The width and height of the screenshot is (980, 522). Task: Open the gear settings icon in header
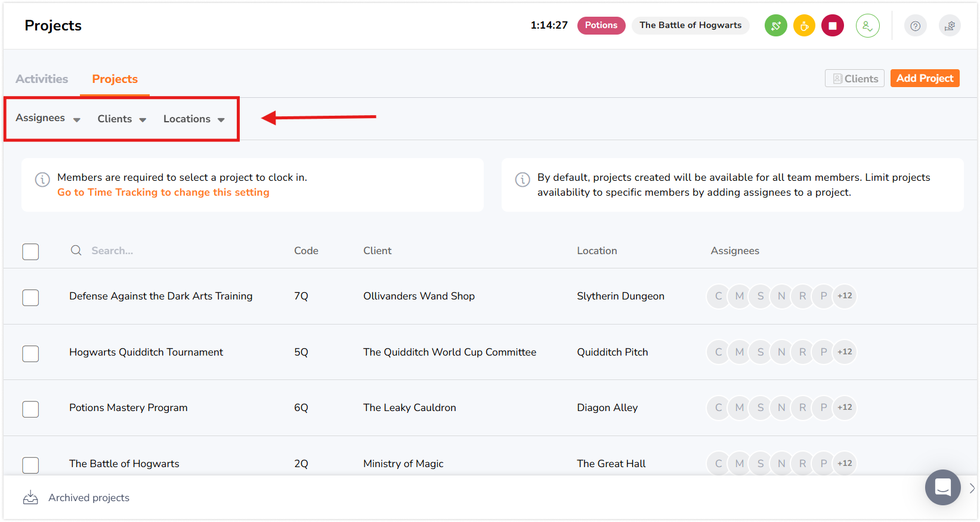tap(950, 26)
